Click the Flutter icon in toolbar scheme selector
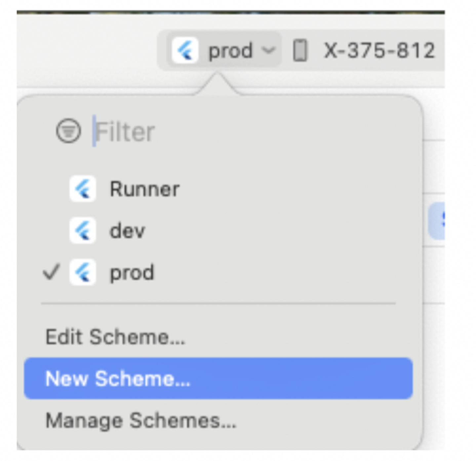 tap(185, 51)
